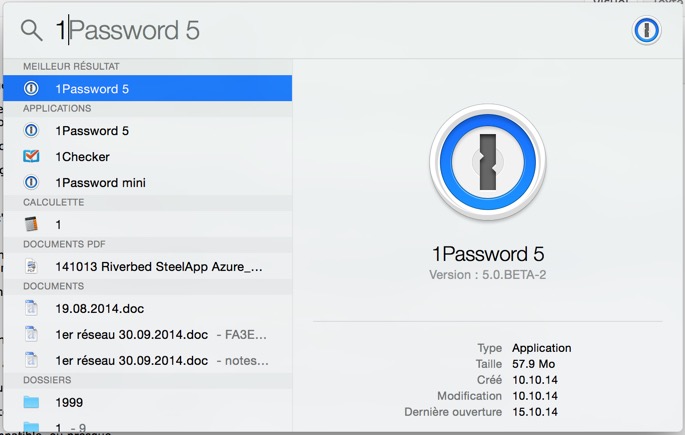The height and width of the screenshot is (435, 685).
Task: Click the 1Password 5 preview title
Action: point(488,254)
